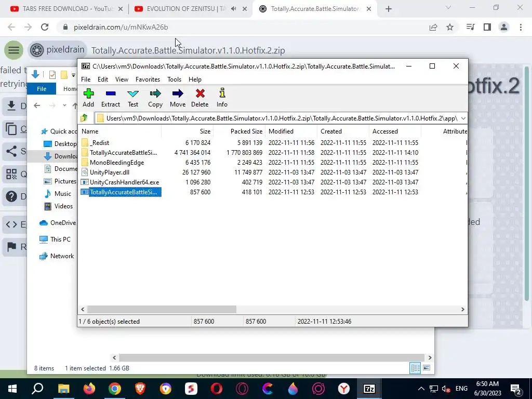Open the 7-Zip address path dropdown
532x399 pixels.
click(463, 118)
